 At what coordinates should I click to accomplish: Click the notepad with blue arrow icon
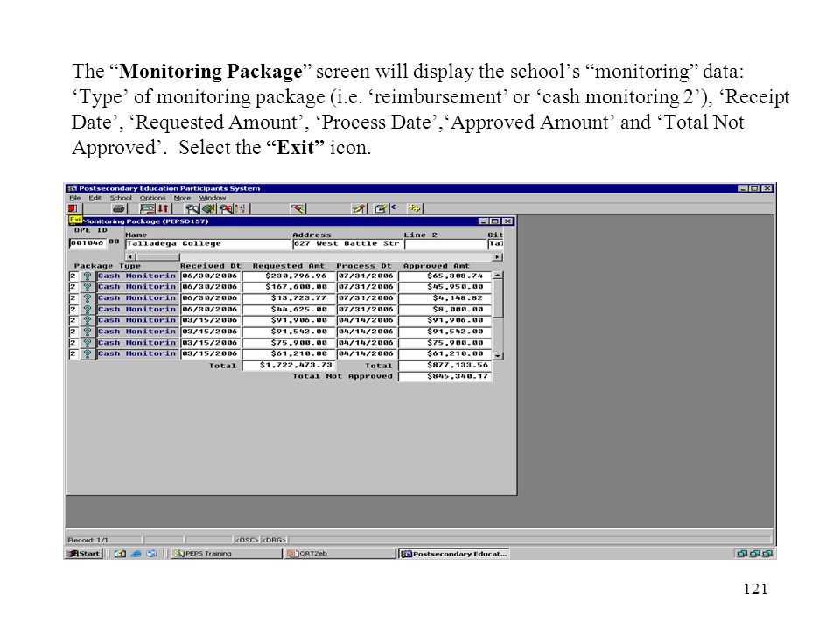point(383,208)
